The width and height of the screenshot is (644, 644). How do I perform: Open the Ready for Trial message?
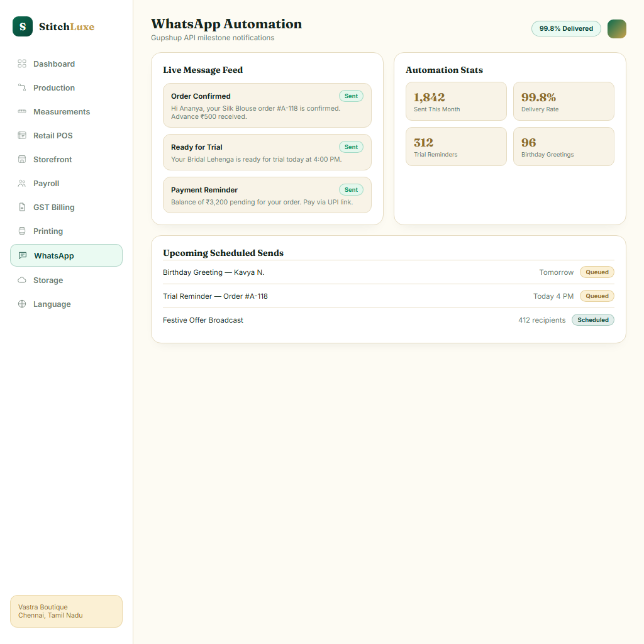[x=267, y=152]
